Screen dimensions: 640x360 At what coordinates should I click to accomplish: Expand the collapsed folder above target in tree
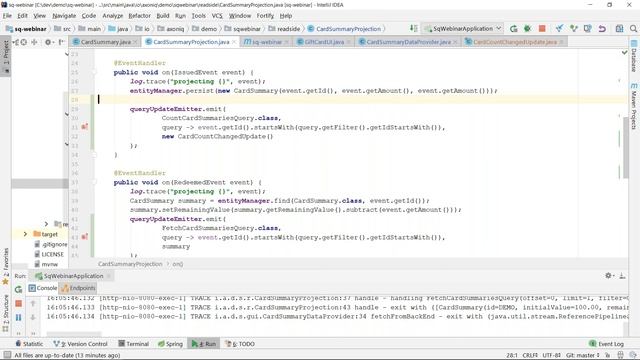tap(46, 224)
